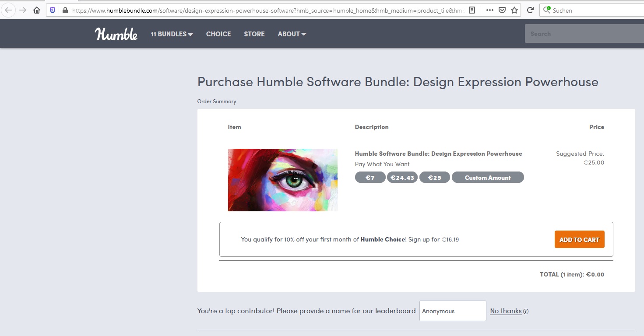Click the search engine magnifier icon
Viewport: 644px width, 336px height.
pyautogui.click(x=547, y=10)
